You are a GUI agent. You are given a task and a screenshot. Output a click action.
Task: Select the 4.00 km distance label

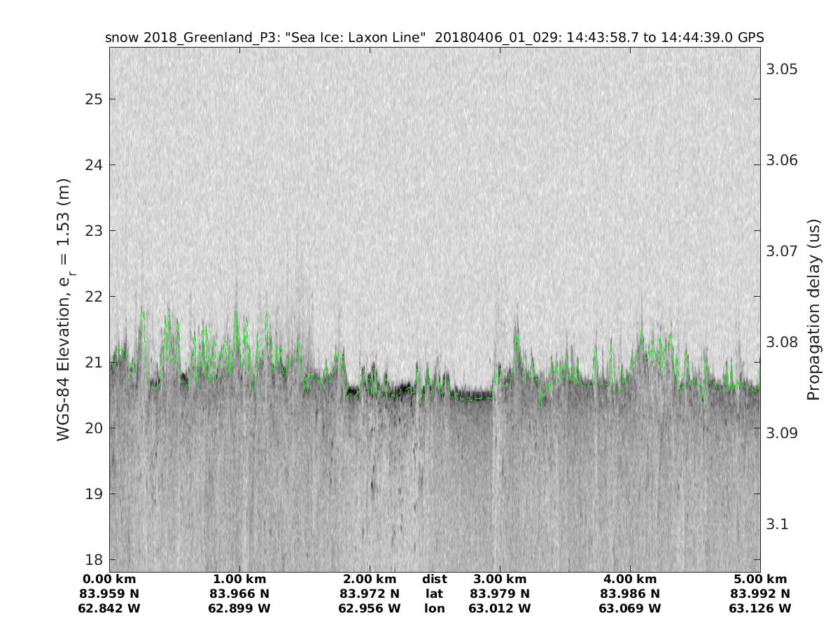click(630, 579)
